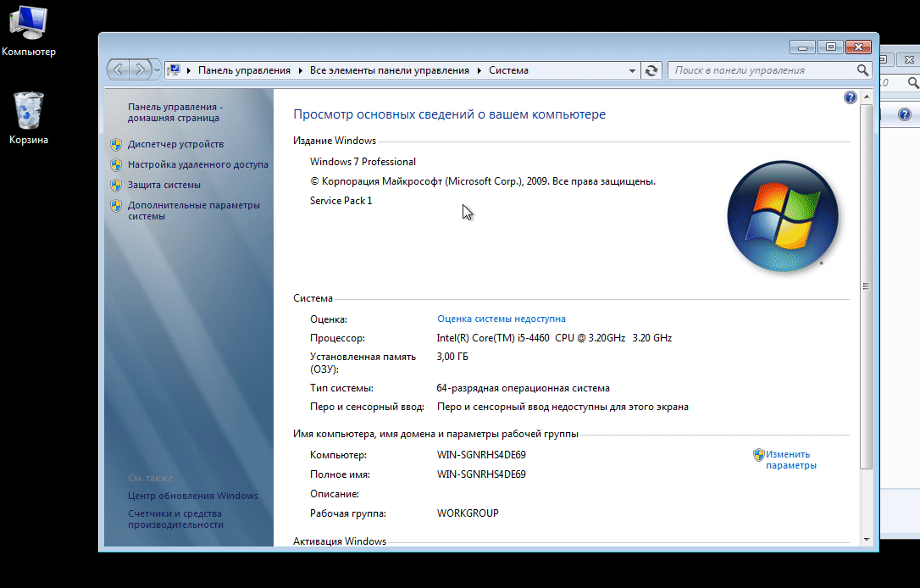The height and width of the screenshot is (588, 920).
Task: Click shield icon beside Диспетчер устройств
Action: (x=116, y=144)
